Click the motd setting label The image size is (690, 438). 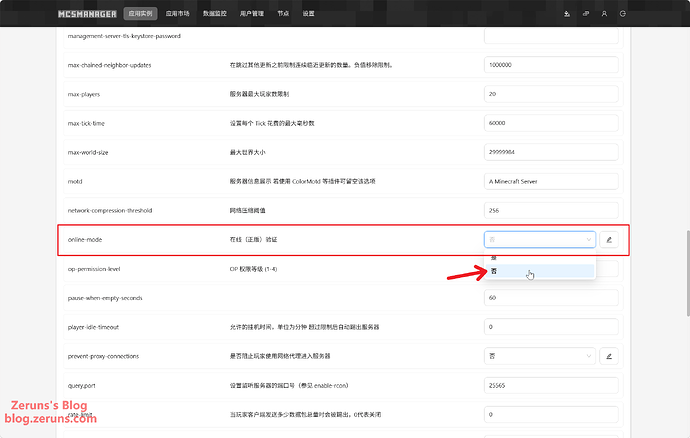(x=75, y=181)
